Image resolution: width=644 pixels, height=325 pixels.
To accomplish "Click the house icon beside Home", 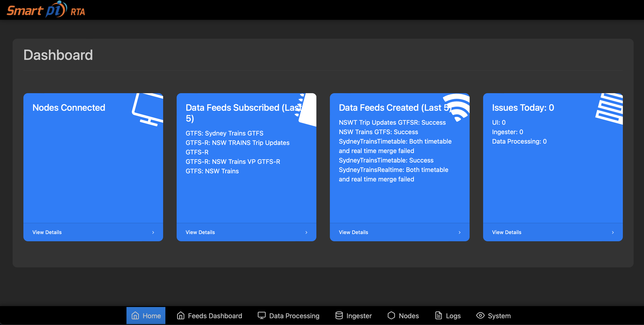I will point(135,316).
